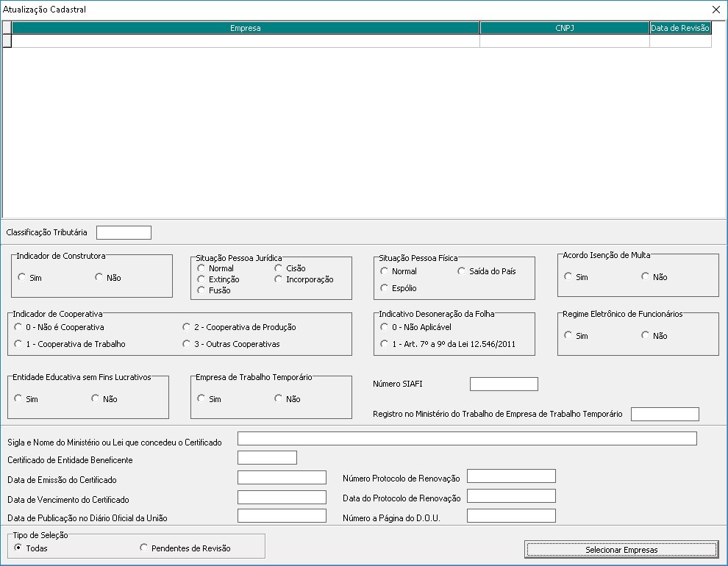Focus Certificado de Entidade Beneficente field
This screenshot has width=728, height=566.
coord(267,457)
